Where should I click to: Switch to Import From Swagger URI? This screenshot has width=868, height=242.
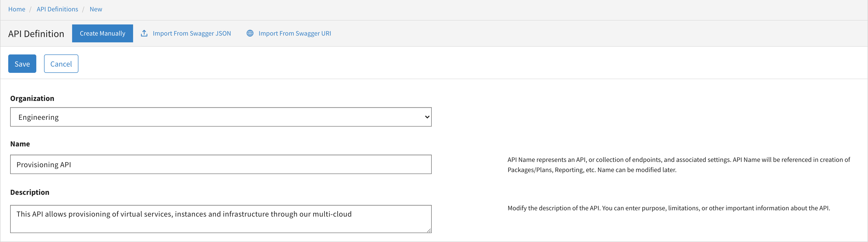pyautogui.click(x=295, y=33)
